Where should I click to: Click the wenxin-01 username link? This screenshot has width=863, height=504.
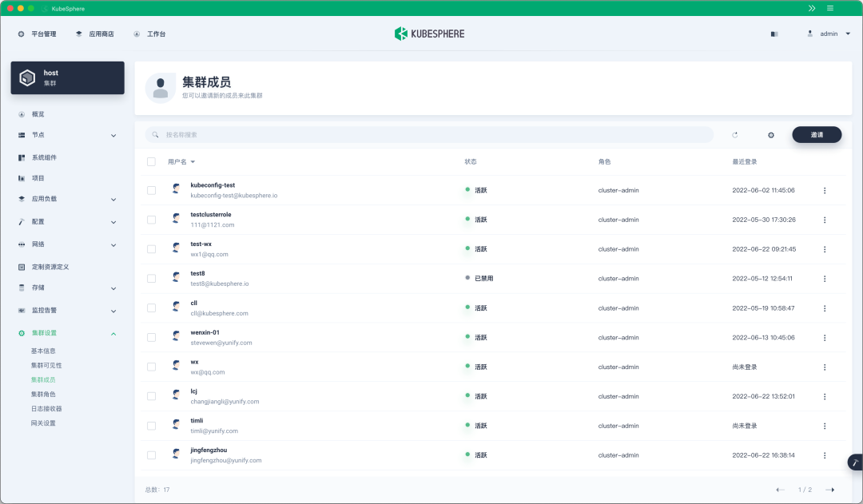205,332
